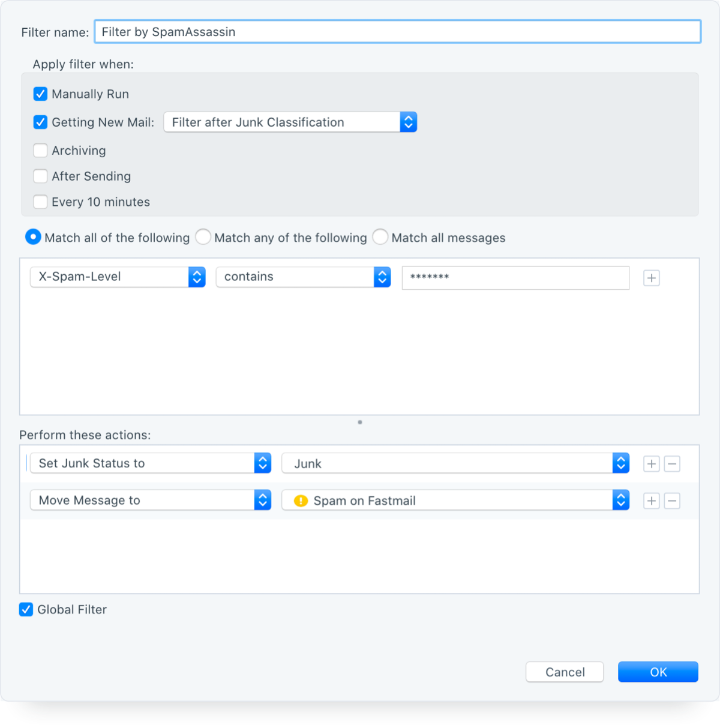Enable the After Sending checkbox
Viewport: 720px width, 728px height.
click(40, 176)
